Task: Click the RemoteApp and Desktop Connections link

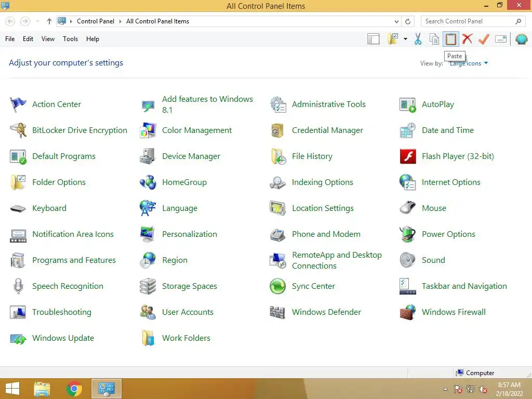Action: (337, 260)
